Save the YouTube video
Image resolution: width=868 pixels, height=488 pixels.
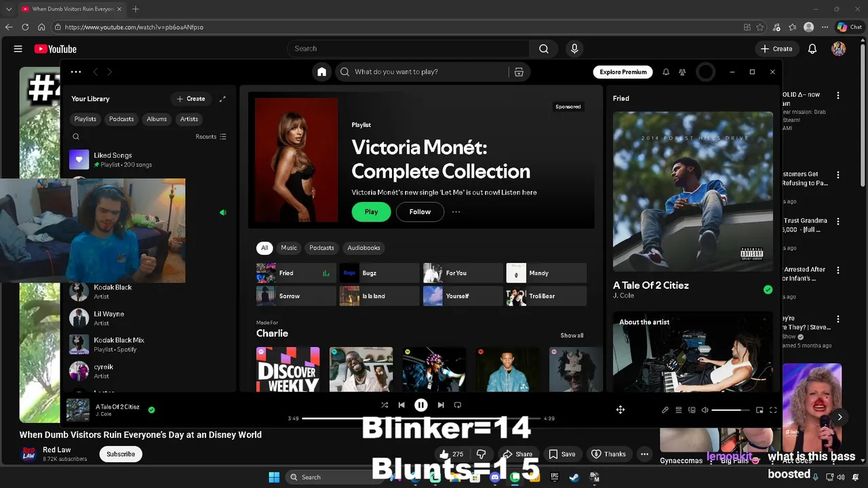[562, 454]
